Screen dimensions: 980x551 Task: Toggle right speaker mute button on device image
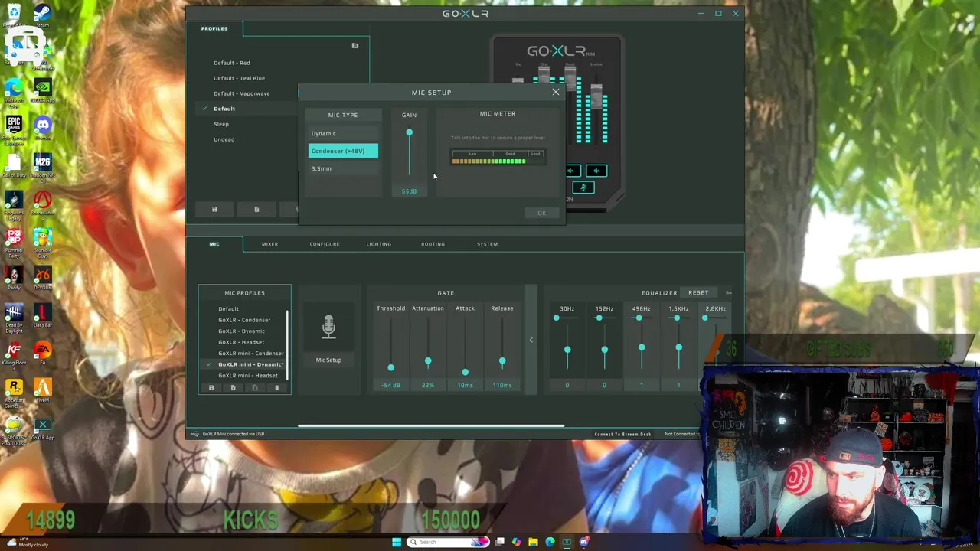click(596, 171)
